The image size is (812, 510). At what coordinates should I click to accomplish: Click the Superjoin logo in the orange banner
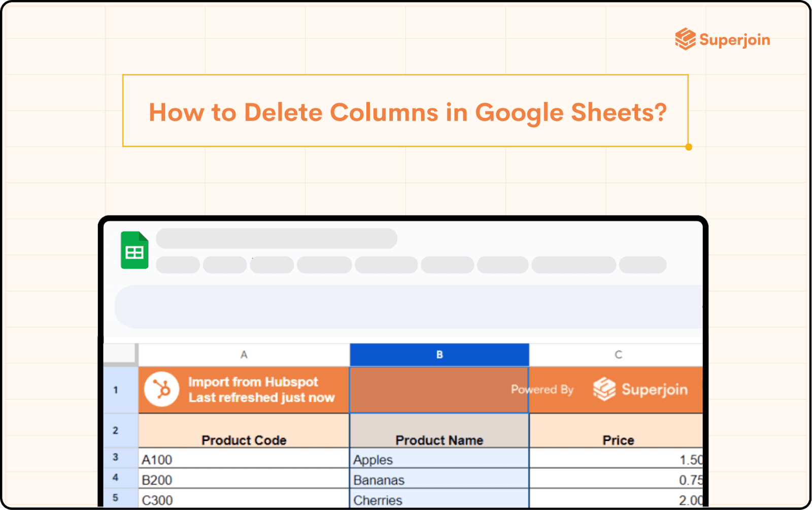640,390
